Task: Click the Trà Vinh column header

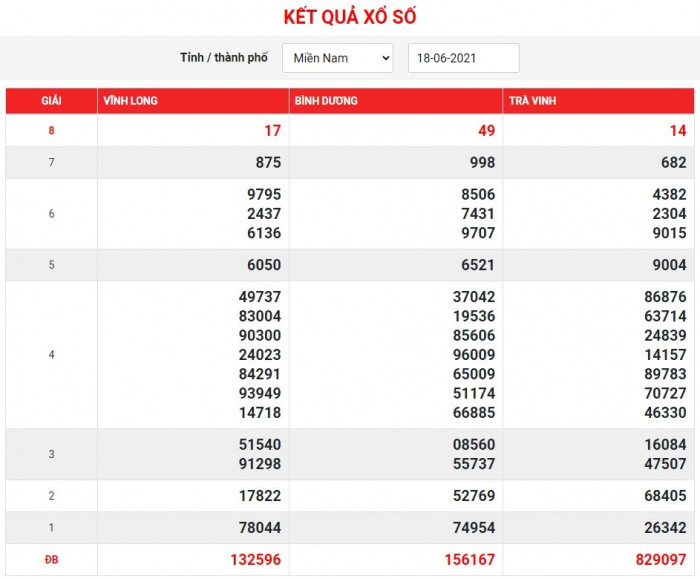Action: [x=533, y=101]
